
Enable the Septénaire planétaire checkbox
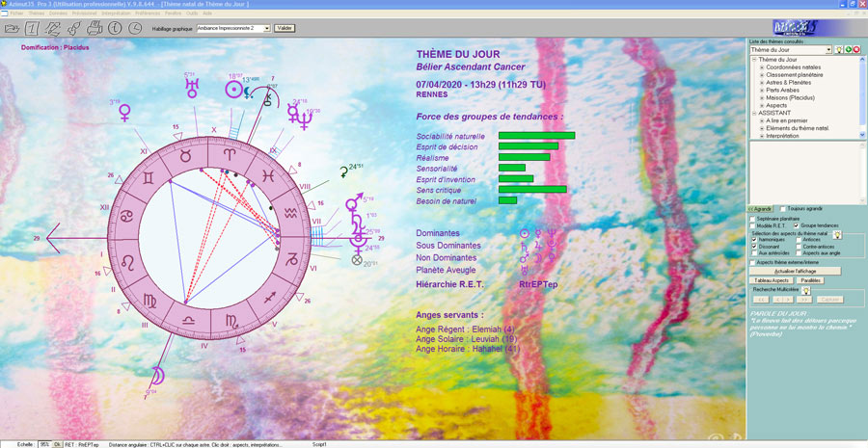[753, 219]
